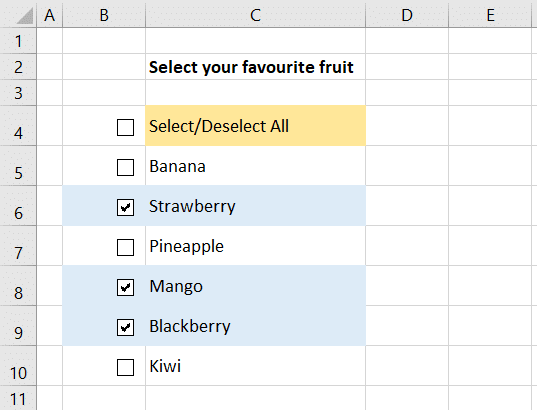Uncheck the Mango checkbox

point(125,287)
